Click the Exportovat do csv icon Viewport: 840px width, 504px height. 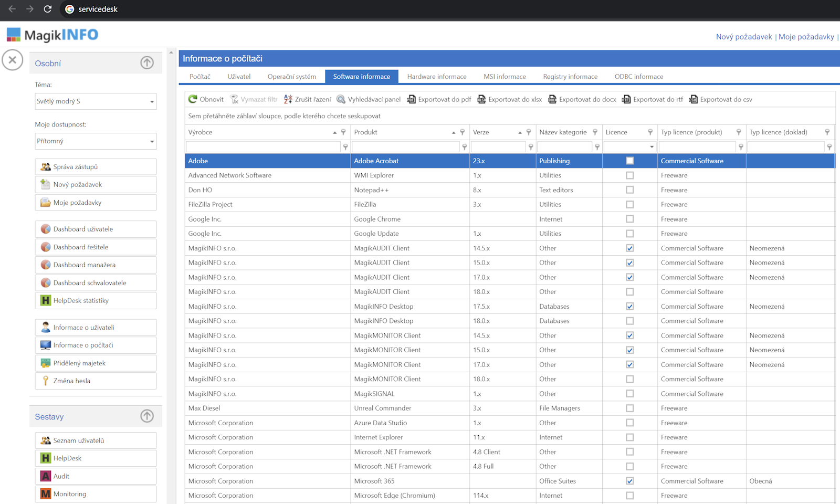pos(694,99)
